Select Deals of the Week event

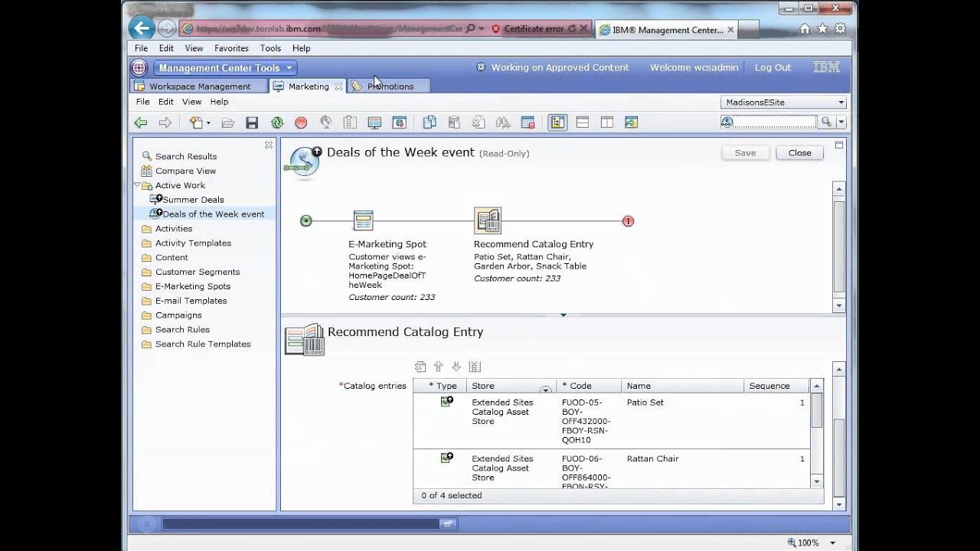pos(213,214)
